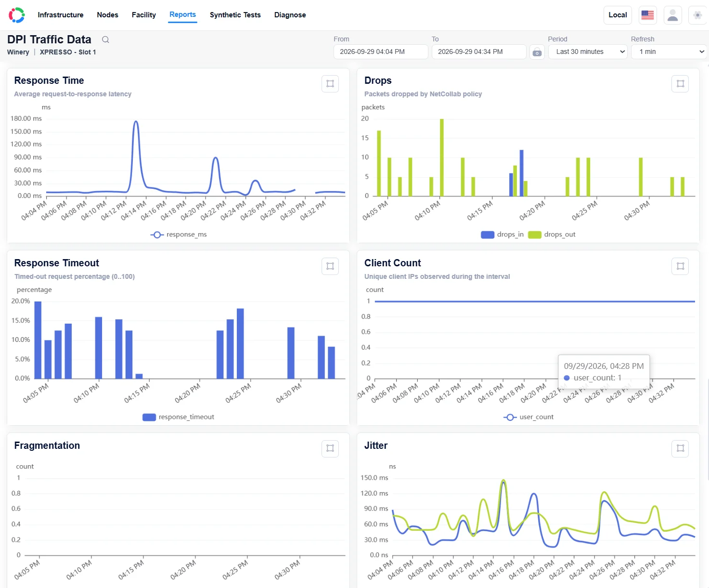Viewport: 709px width, 588px height.
Task: Toggle the response_ms legend series
Action: click(179, 235)
